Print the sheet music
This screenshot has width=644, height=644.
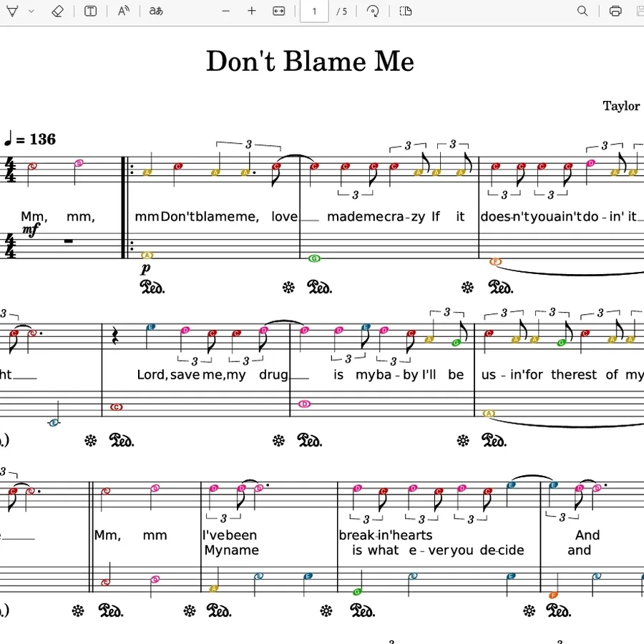[615, 11]
